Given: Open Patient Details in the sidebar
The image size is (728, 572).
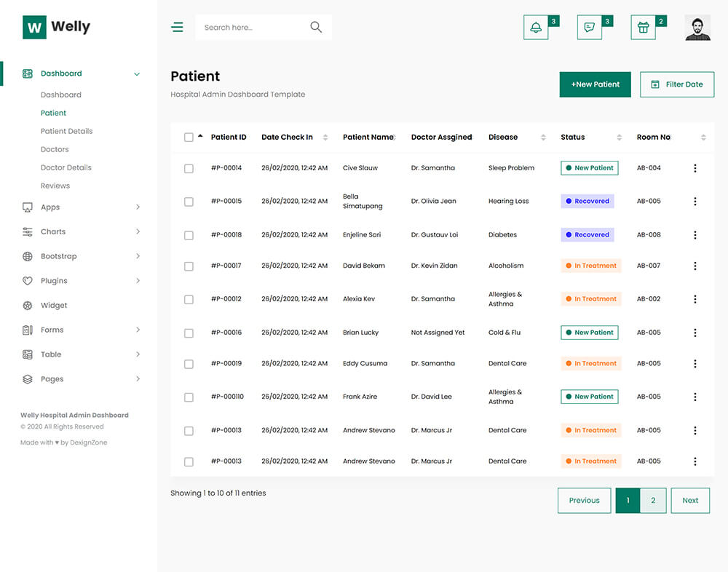Looking at the screenshot, I should (66, 131).
